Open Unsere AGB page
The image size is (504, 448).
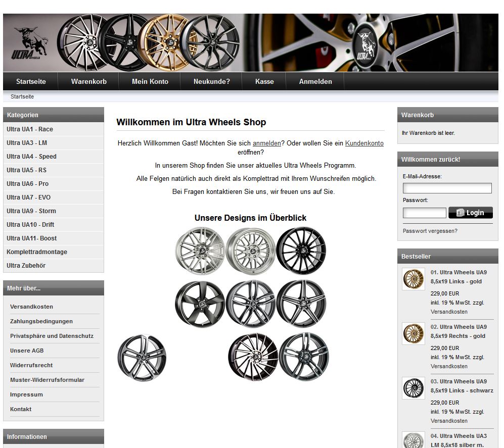(x=27, y=351)
